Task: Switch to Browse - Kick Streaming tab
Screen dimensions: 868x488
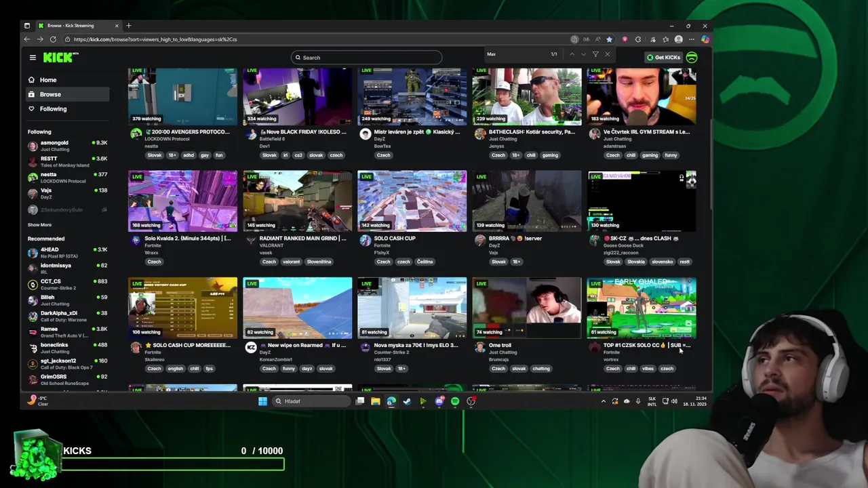Action: 78,26
